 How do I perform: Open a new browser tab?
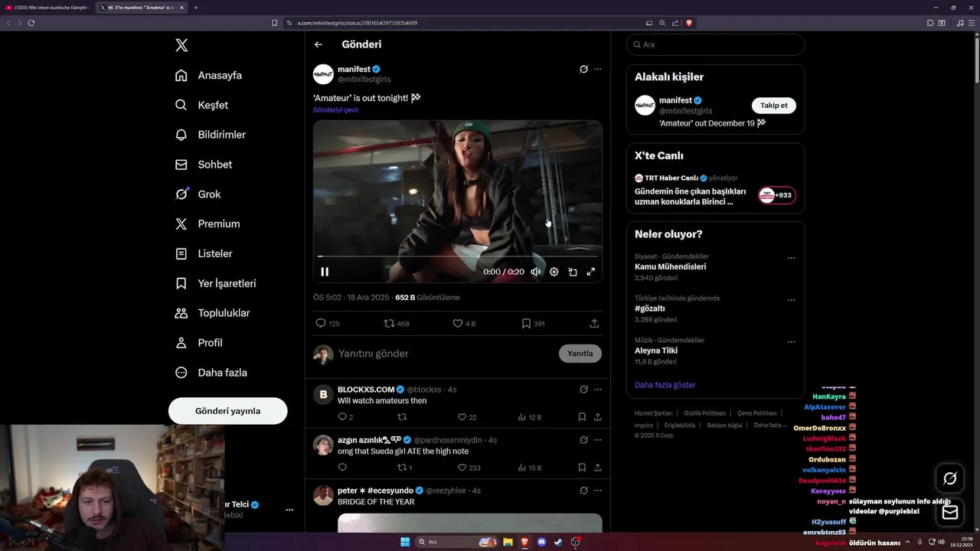(x=196, y=8)
